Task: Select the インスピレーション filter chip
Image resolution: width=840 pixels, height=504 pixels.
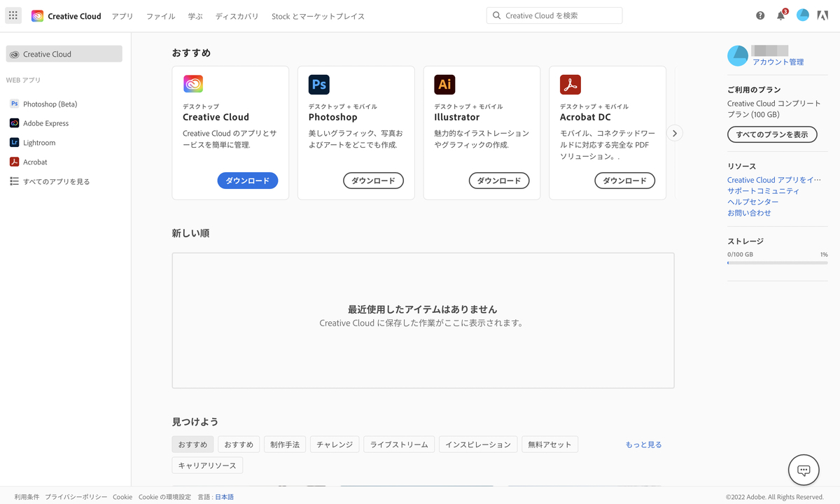Action: (478, 444)
